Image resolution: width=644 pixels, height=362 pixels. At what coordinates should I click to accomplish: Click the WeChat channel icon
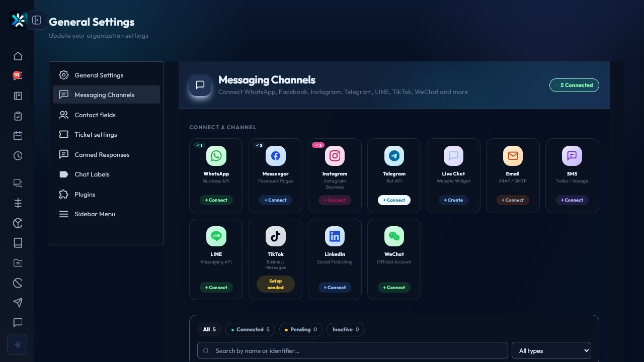(394, 236)
